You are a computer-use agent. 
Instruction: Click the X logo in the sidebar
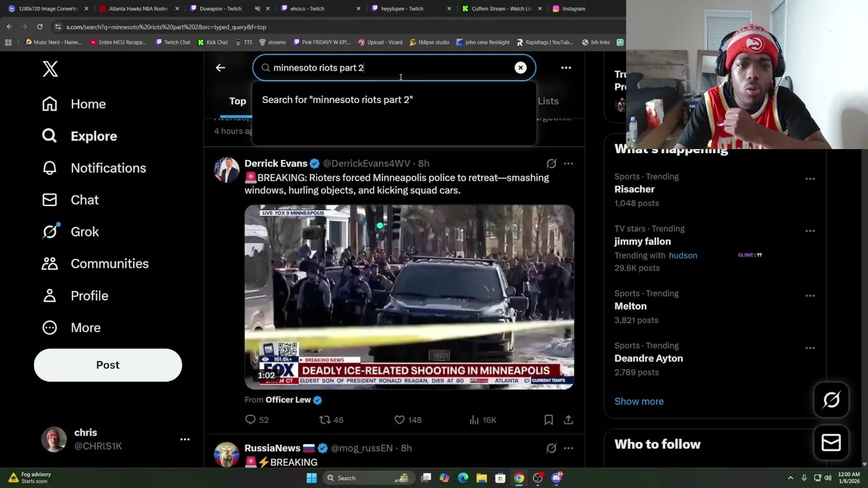point(50,68)
